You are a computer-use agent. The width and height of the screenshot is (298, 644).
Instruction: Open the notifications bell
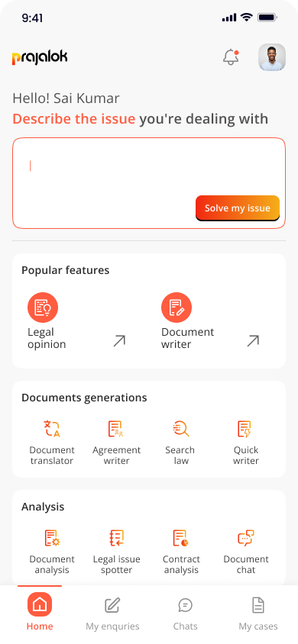[x=231, y=57]
